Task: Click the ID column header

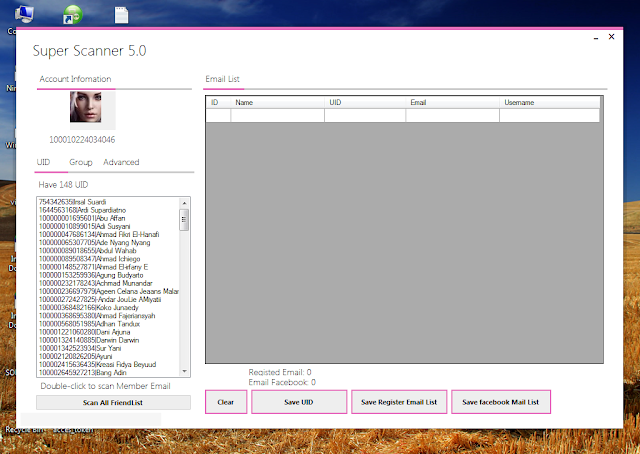Action: [218, 102]
